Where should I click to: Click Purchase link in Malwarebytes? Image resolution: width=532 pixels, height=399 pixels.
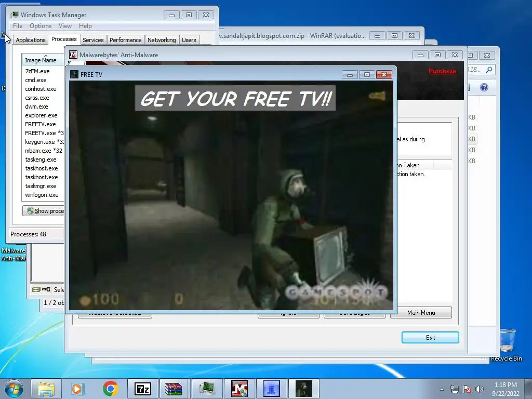pyautogui.click(x=442, y=71)
